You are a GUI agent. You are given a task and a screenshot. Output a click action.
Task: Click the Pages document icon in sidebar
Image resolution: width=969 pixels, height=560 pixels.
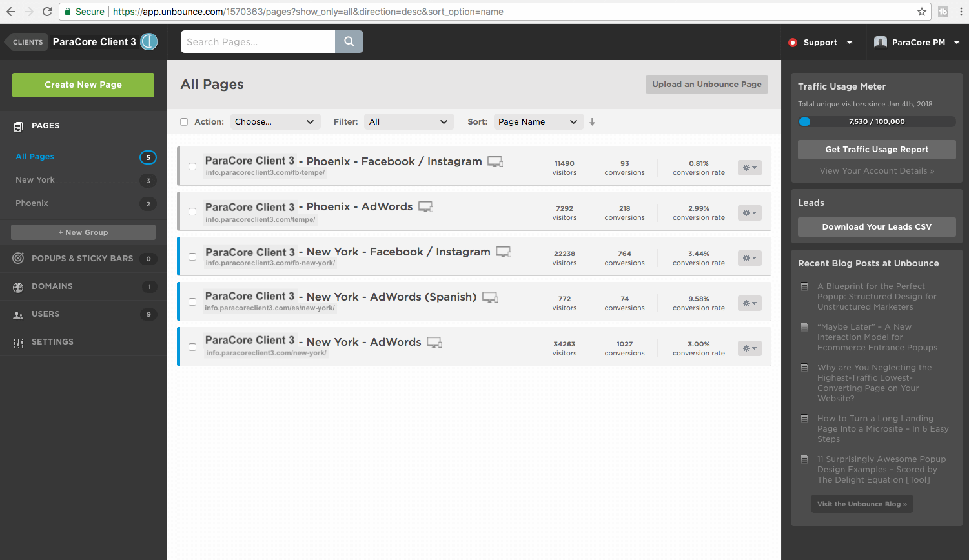[18, 126]
